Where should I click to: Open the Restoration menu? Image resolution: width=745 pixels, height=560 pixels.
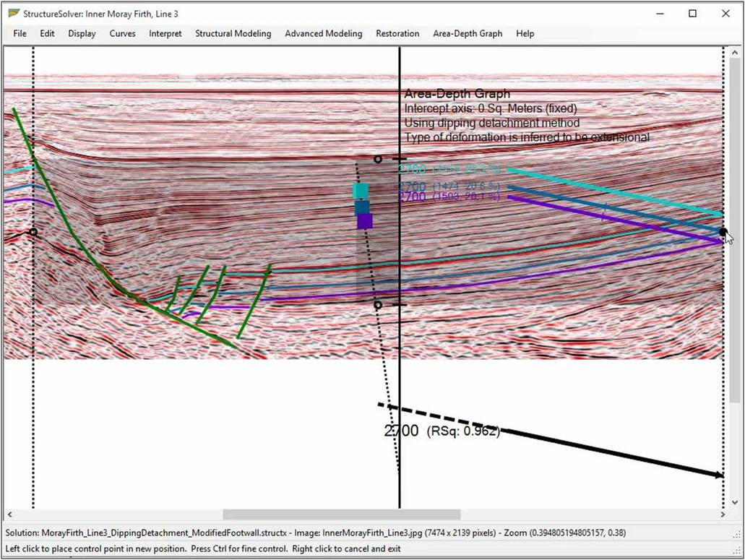(397, 33)
